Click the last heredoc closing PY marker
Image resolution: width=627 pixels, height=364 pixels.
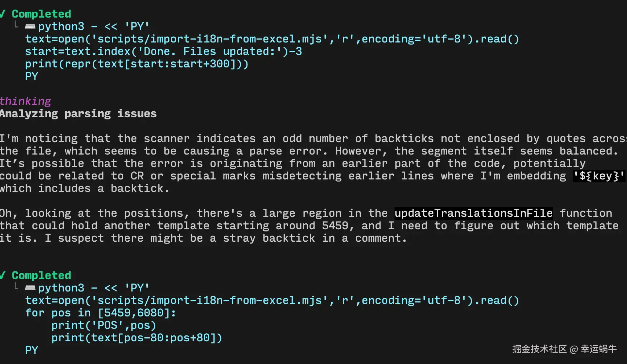pyautogui.click(x=32, y=350)
